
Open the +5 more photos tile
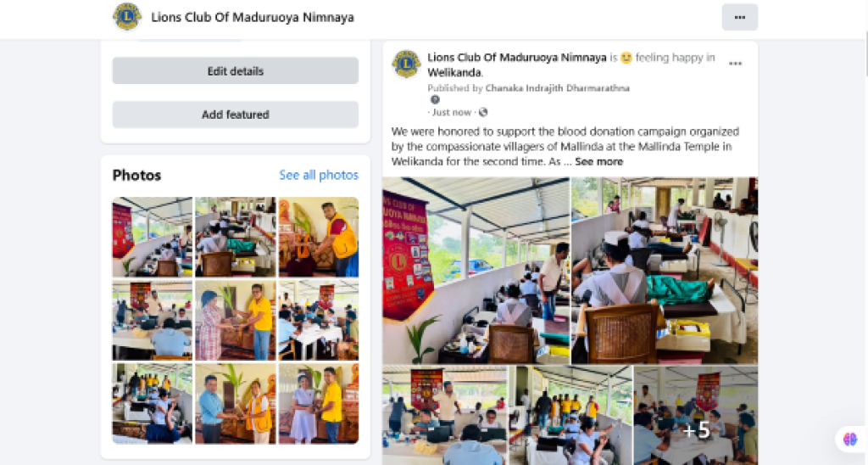[696, 415]
